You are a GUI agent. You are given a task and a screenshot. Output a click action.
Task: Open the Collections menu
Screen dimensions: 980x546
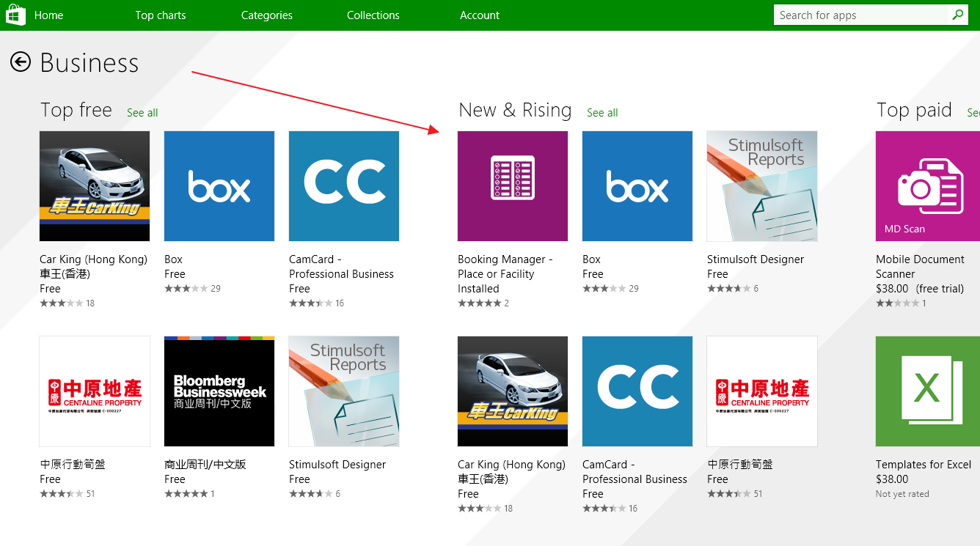(x=373, y=15)
